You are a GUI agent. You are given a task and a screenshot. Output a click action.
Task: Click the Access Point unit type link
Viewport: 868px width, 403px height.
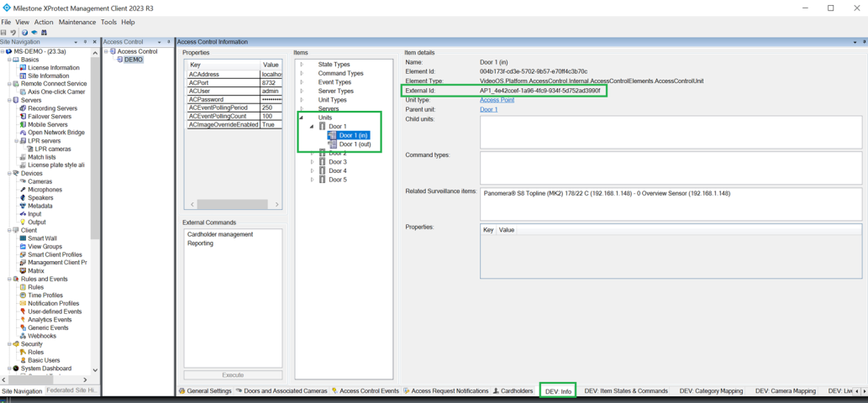click(x=497, y=100)
